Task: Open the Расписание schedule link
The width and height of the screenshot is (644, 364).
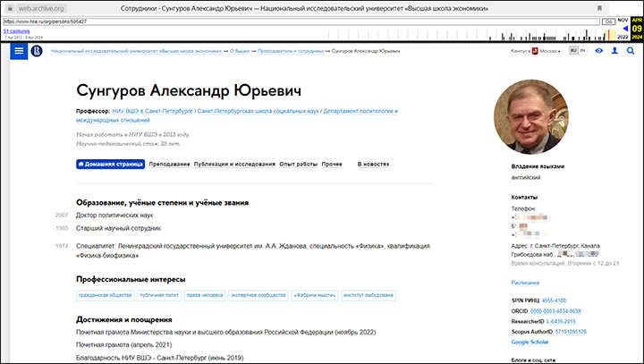Action: 525,281
